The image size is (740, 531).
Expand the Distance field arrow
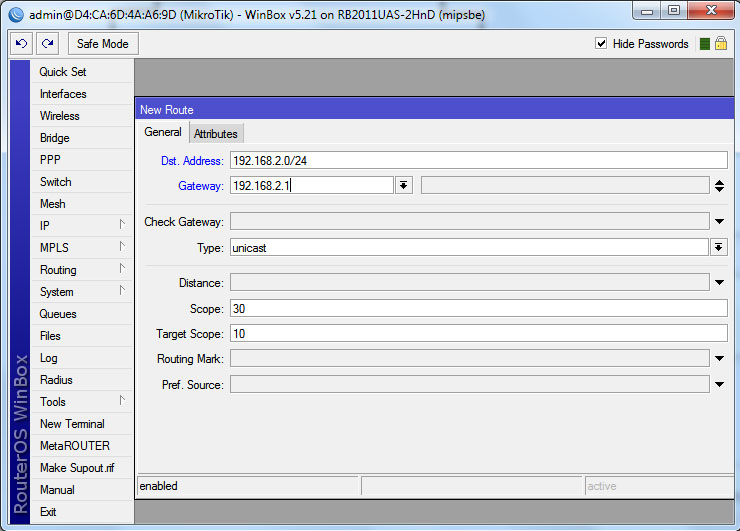coord(719,283)
